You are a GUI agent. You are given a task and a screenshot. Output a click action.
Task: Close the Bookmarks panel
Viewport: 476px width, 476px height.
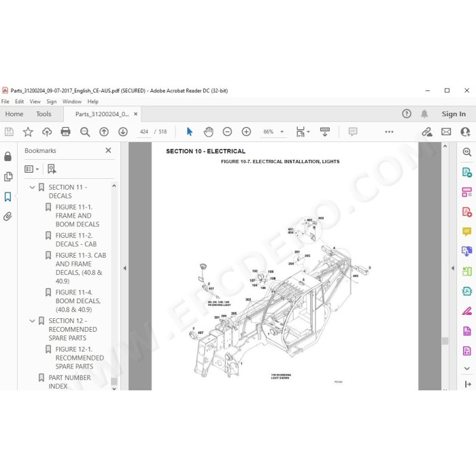[108, 150]
